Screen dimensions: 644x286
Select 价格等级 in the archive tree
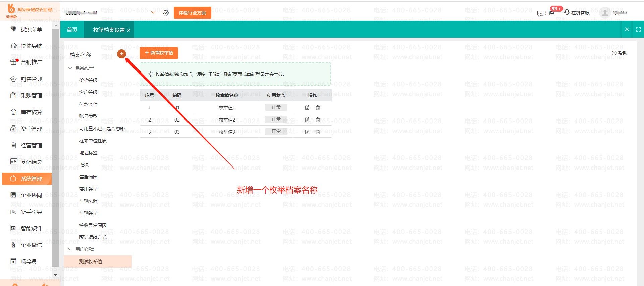click(88, 80)
